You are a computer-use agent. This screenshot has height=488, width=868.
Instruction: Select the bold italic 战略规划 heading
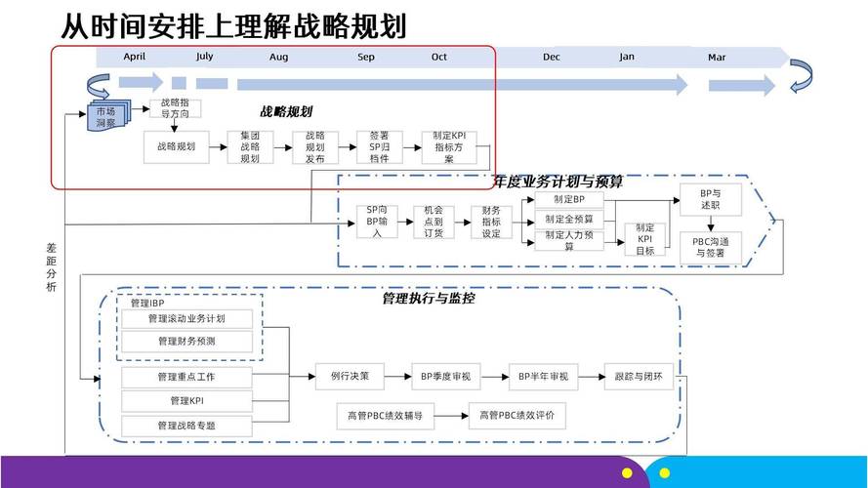(x=286, y=111)
